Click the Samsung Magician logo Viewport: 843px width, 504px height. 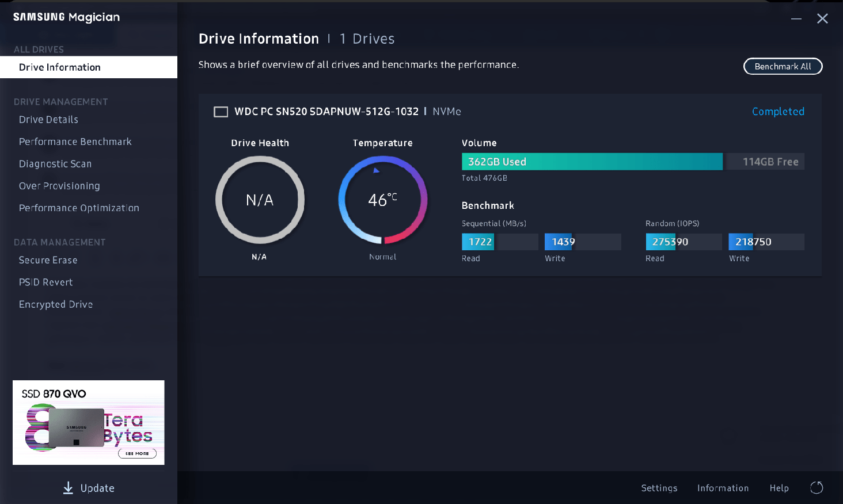click(67, 17)
